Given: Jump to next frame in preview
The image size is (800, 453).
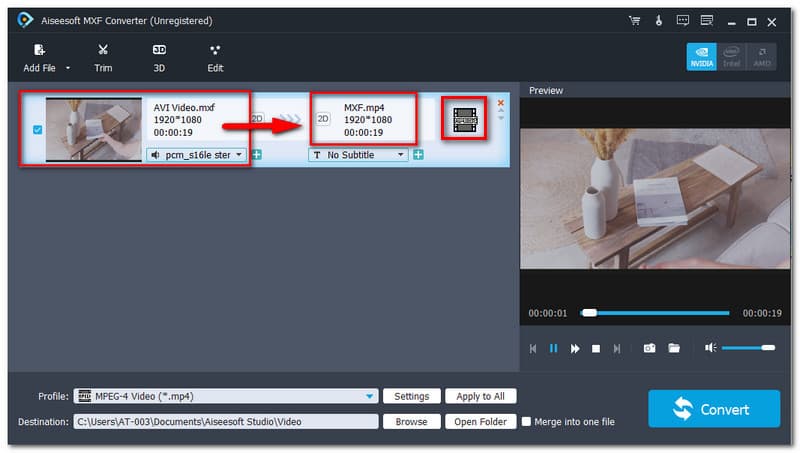Looking at the screenshot, I should (x=617, y=348).
